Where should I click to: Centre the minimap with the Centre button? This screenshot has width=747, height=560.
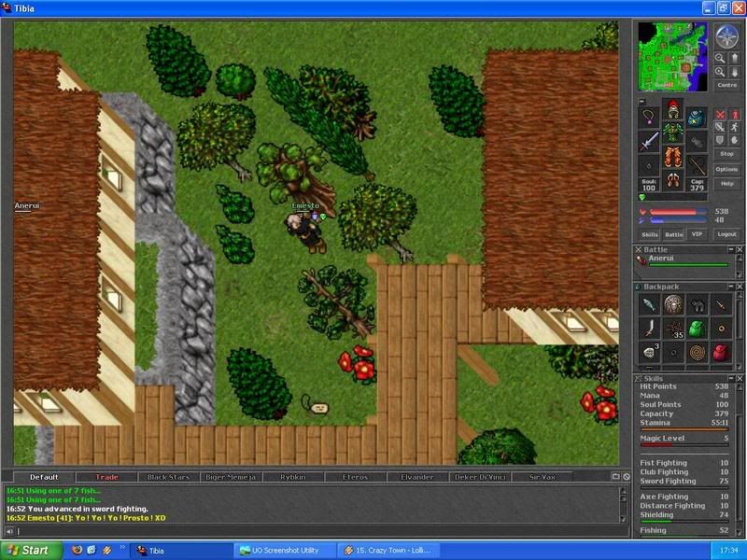click(727, 85)
